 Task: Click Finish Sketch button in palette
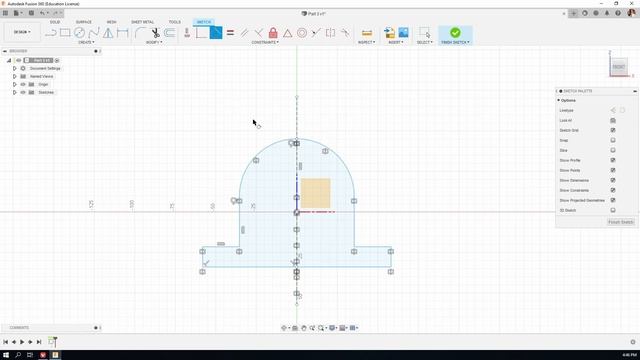[x=621, y=222]
